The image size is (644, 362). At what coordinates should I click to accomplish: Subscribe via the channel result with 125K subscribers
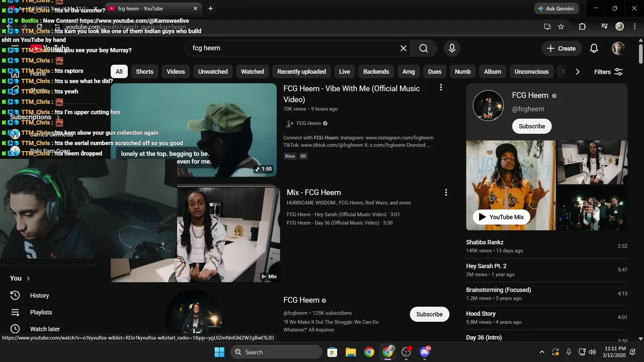[429, 314]
